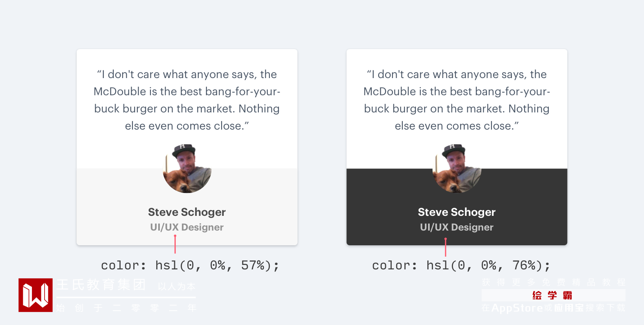This screenshot has width=644, height=325.
Task: Click the 始创于二零零二年 tagline text
Action: [126, 308]
